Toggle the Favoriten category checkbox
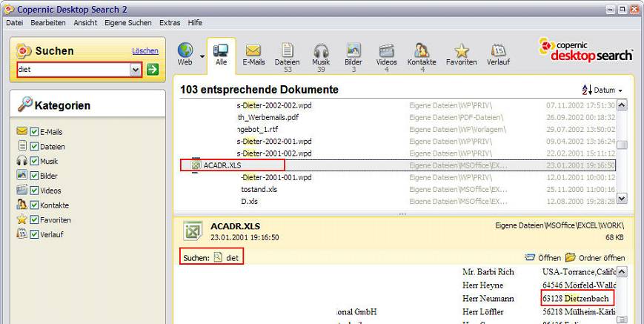 coord(34,219)
